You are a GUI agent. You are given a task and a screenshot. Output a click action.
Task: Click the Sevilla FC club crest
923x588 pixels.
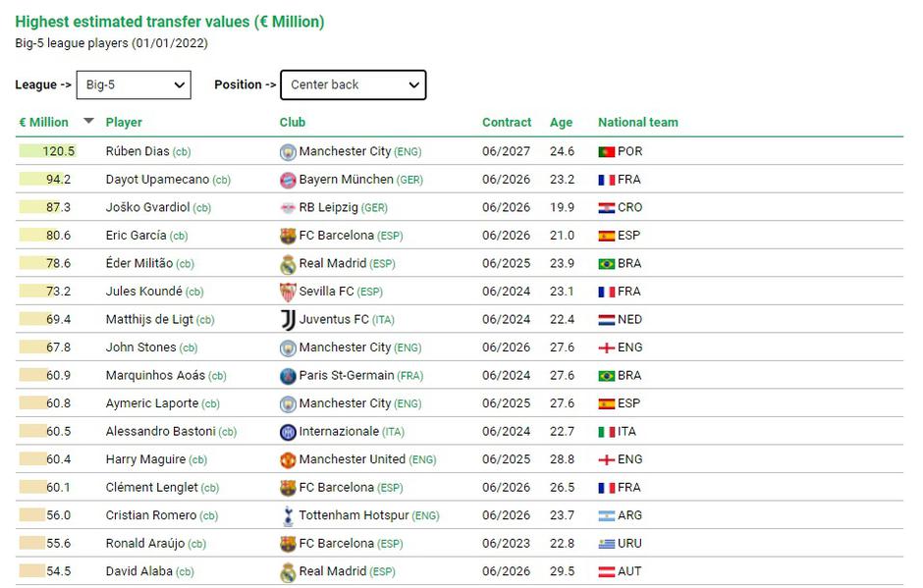tap(288, 292)
